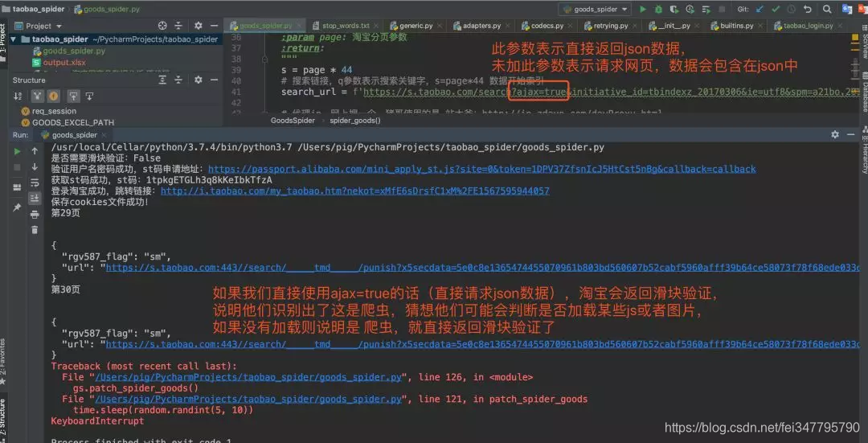The width and height of the screenshot is (868, 443).
Task: Update project via Git blue arrow
Action: pyautogui.click(x=759, y=10)
